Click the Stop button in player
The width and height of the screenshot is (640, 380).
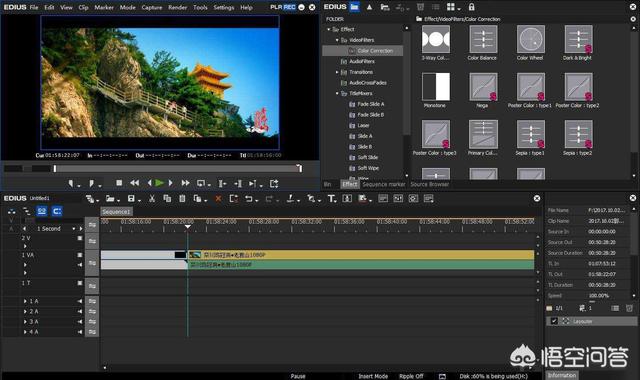click(x=119, y=183)
